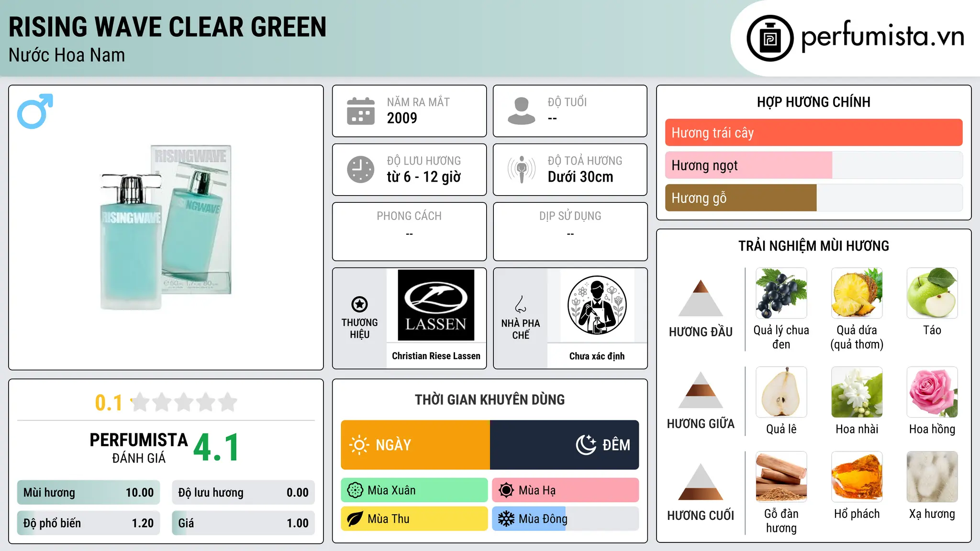Click the Chưa xác định perfumer label
Image resolution: width=980 pixels, height=551 pixels.
point(597,356)
